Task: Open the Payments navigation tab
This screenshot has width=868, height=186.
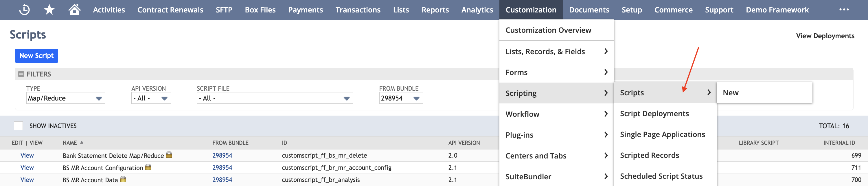Action: click(x=305, y=10)
